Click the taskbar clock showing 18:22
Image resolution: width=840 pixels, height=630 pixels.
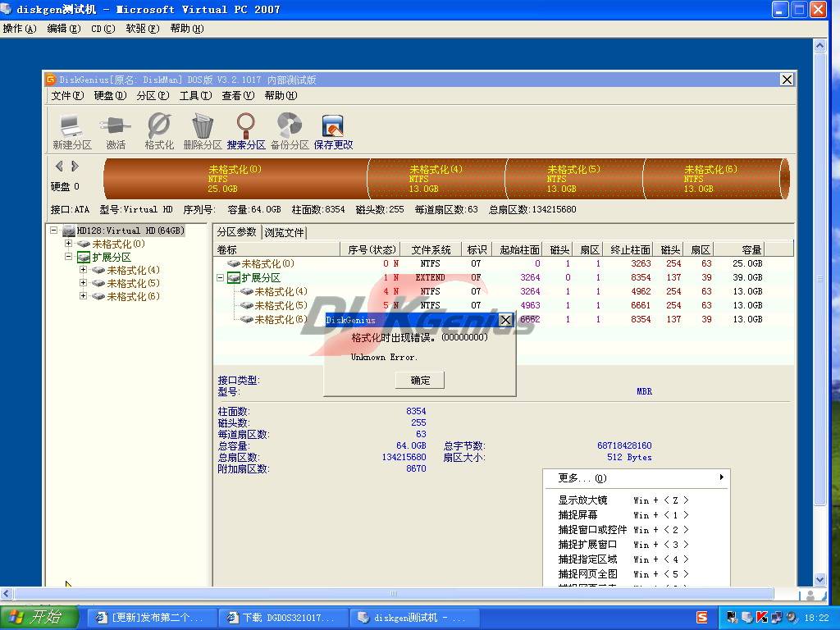816,618
